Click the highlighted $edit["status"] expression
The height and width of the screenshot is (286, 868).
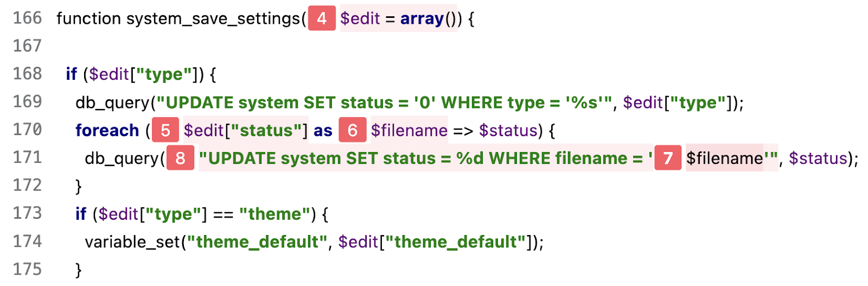click(246, 130)
